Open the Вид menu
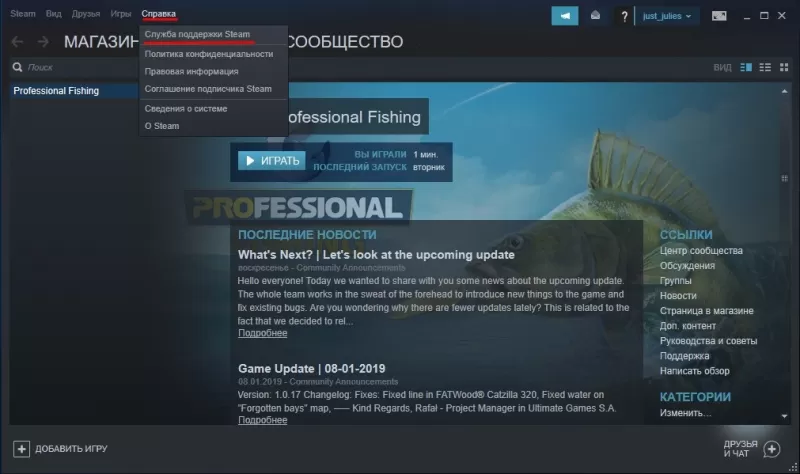The image size is (800, 474). point(54,14)
